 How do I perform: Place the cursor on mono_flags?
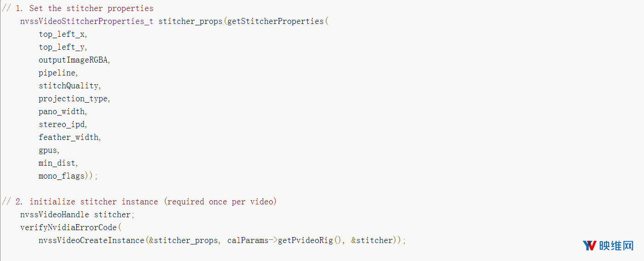pyautogui.click(x=62, y=176)
